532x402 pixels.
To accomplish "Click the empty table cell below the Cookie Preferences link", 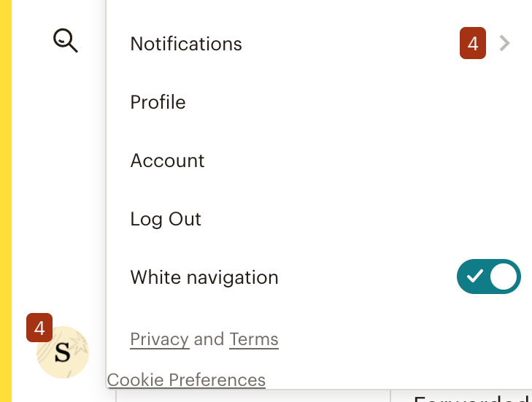I will coord(253,396).
